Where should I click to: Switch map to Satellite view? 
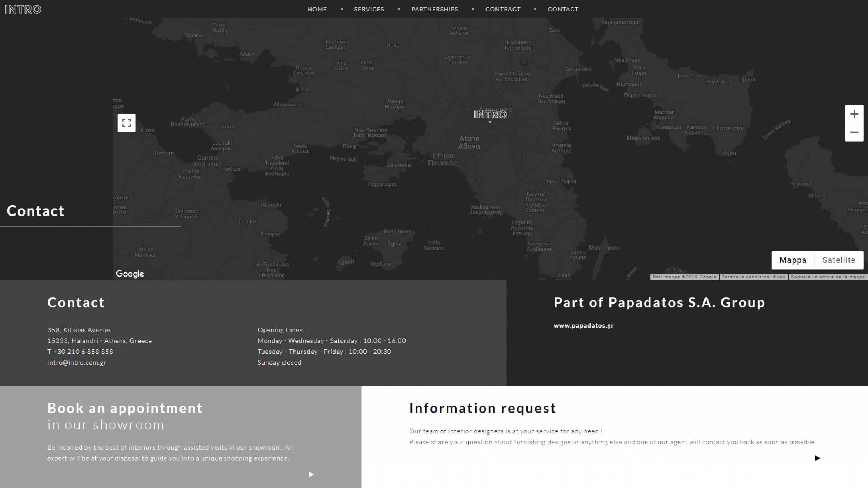click(839, 260)
